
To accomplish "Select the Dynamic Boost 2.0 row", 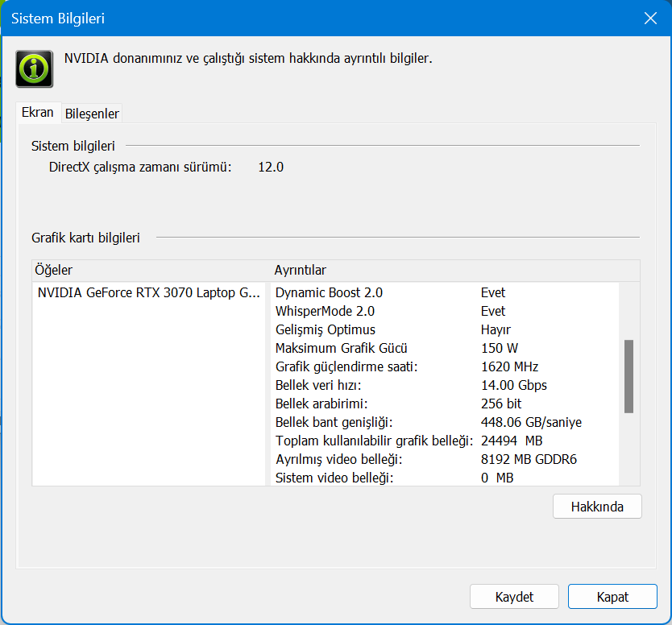I will (445, 292).
